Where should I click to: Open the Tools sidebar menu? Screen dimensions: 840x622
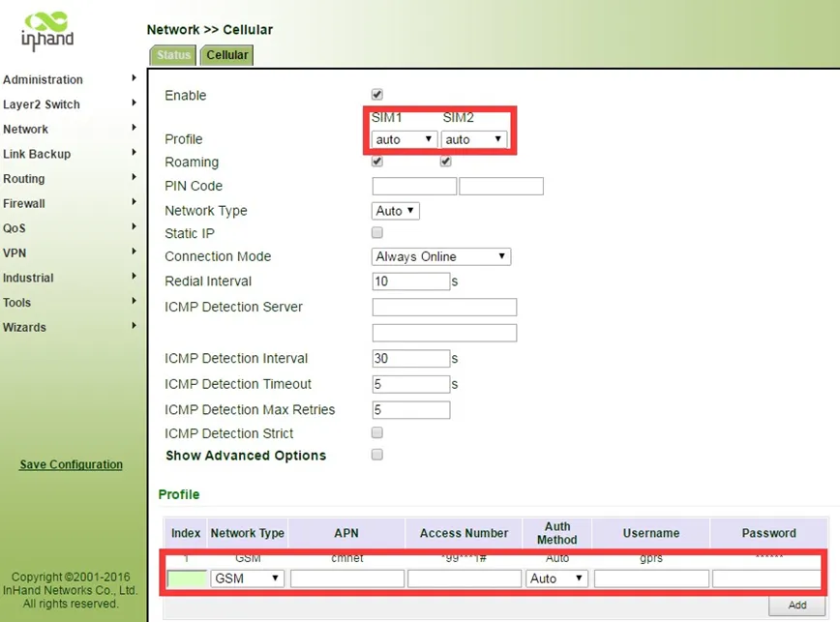pos(17,303)
